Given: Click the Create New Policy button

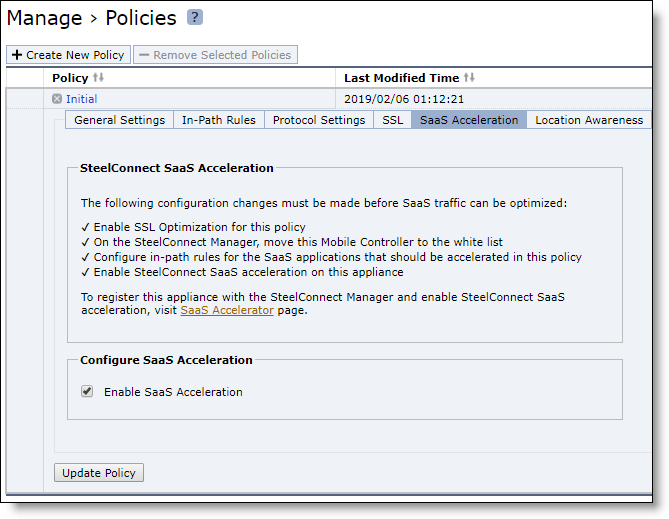Looking at the screenshot, I should click(68, 55).
